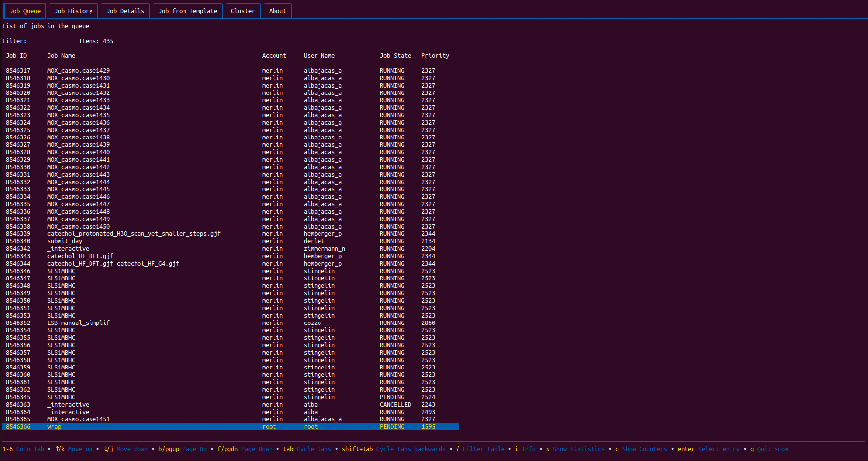Select the pending 'wrap' job by root

(198, 426)
